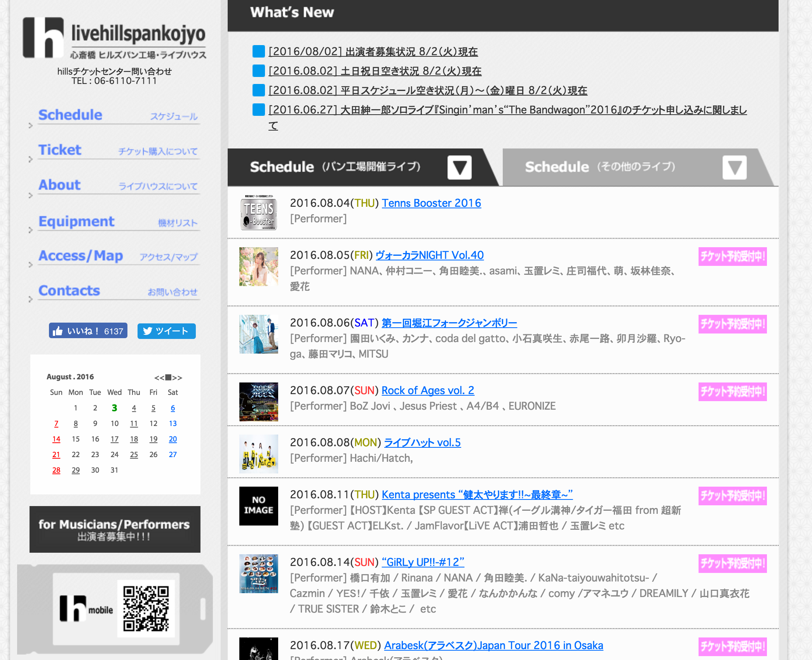Go to next month in calendar
The image size is (812, 660).
[178, 378]
